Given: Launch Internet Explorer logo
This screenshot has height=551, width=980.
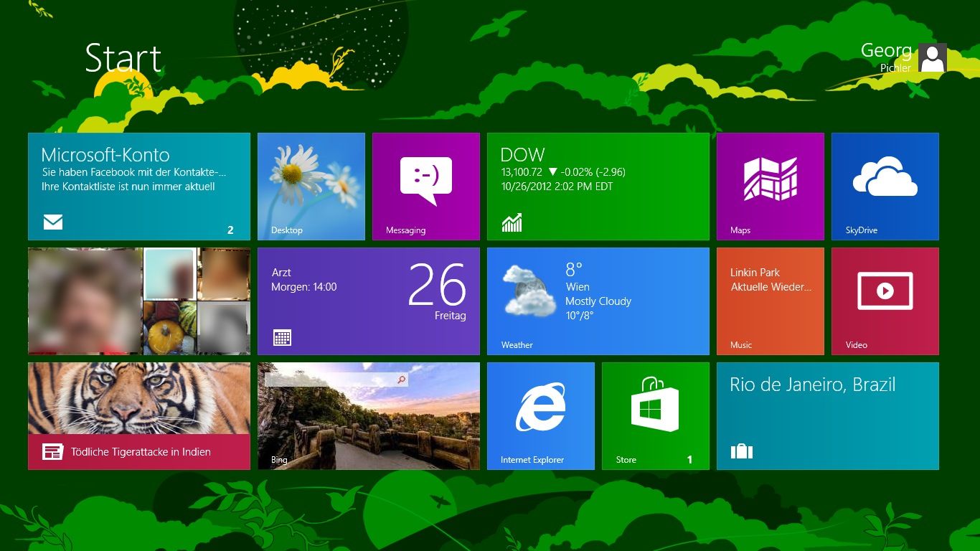Looking at the screenshot, I should (540, 407).
